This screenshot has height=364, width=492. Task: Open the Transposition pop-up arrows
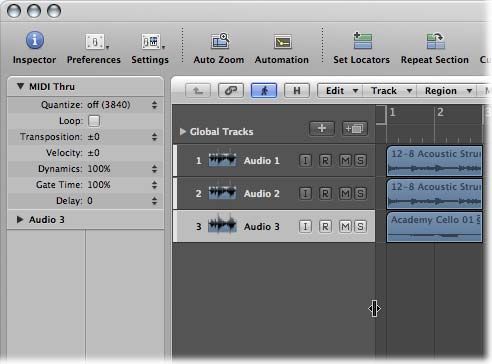pos(154,137)
